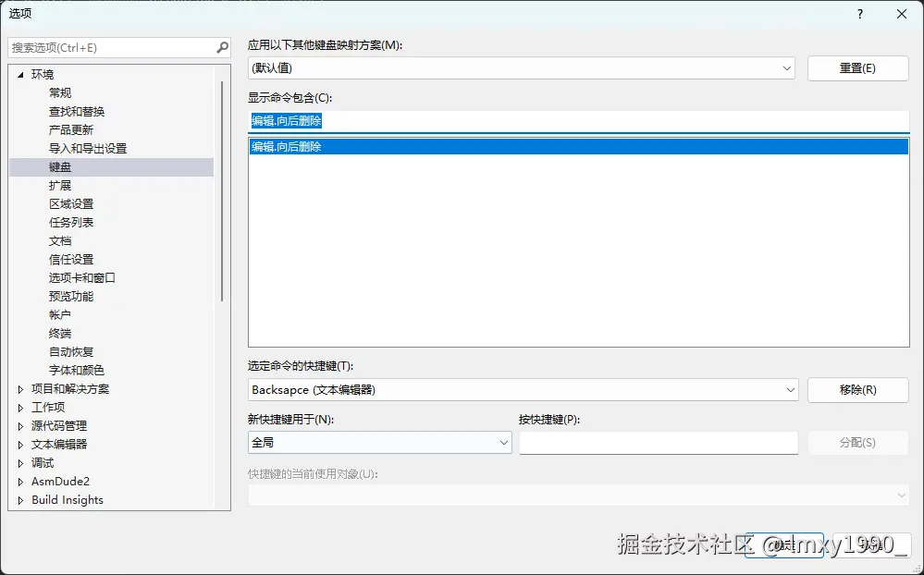Select 常规 in the options tree
Image resolution: width=924 pixels, height=575 pixels.
coord(60,93)
